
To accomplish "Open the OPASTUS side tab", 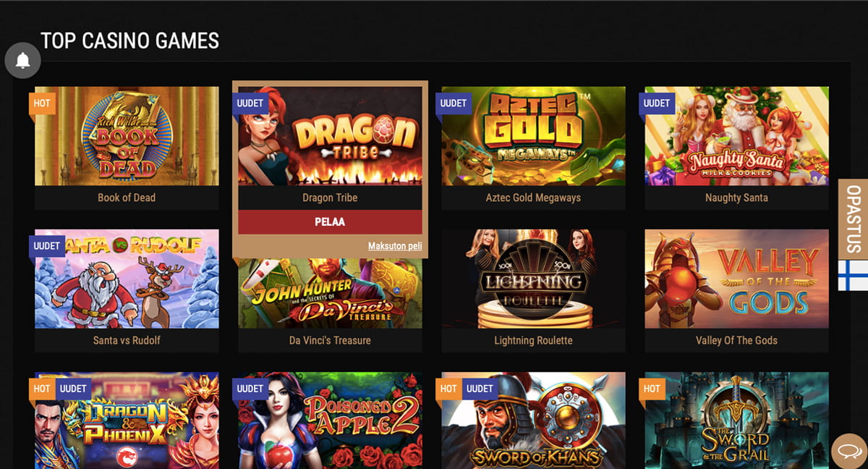I will (853, 219).
